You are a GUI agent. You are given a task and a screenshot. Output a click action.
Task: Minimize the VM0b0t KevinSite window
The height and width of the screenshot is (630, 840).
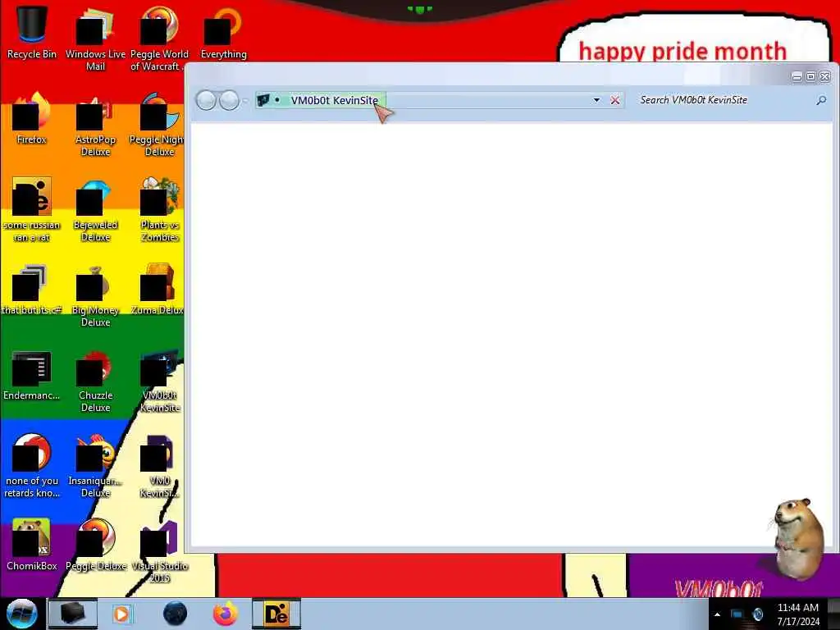tap(797, 76)
